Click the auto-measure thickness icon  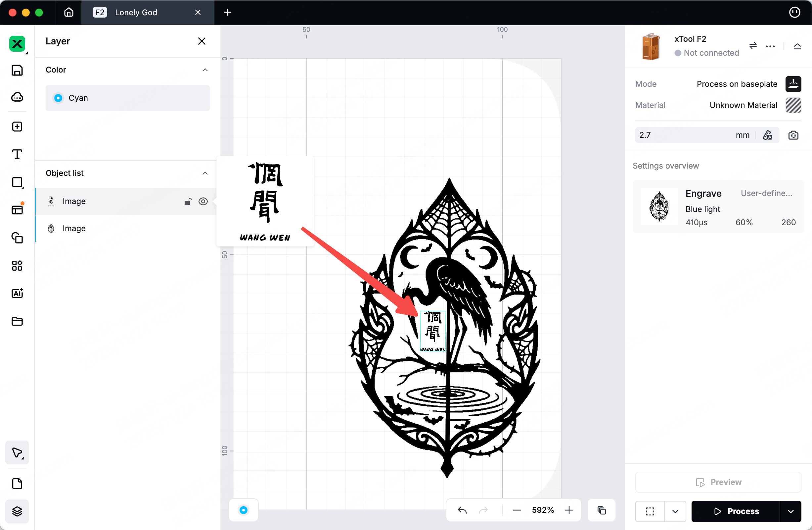point(768,135)
